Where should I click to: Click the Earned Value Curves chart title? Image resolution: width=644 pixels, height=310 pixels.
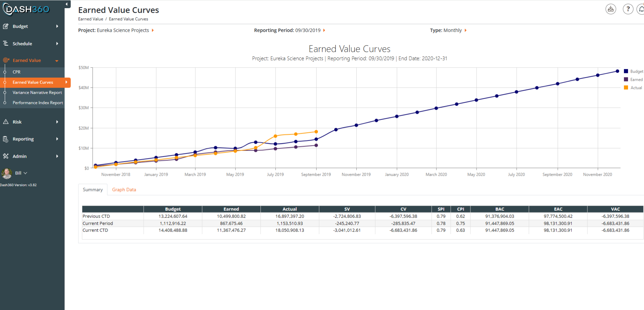point(350,49)
